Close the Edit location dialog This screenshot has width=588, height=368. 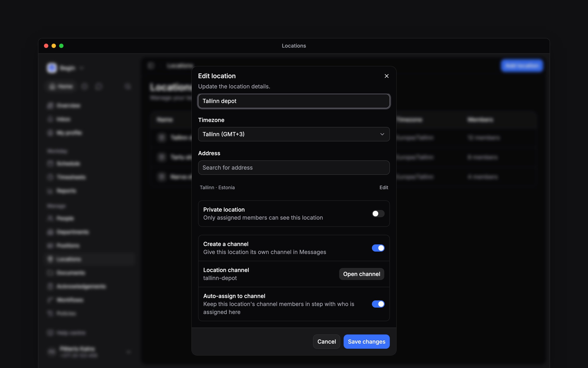tap(386, 76)
